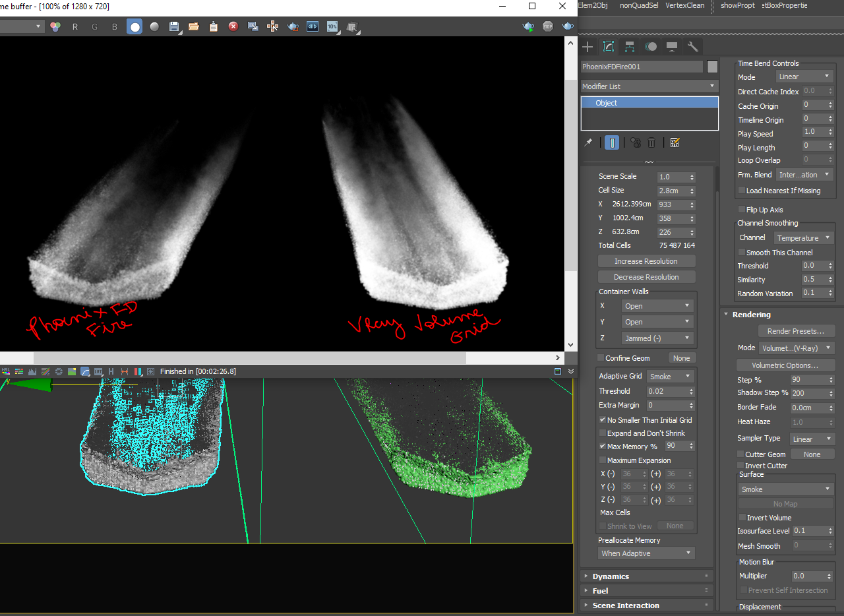Image resolution: width=844 pixels, height=616 pixels.
Task: Toggle the histogram levels icon in VFB
Action: pos(31,371)
